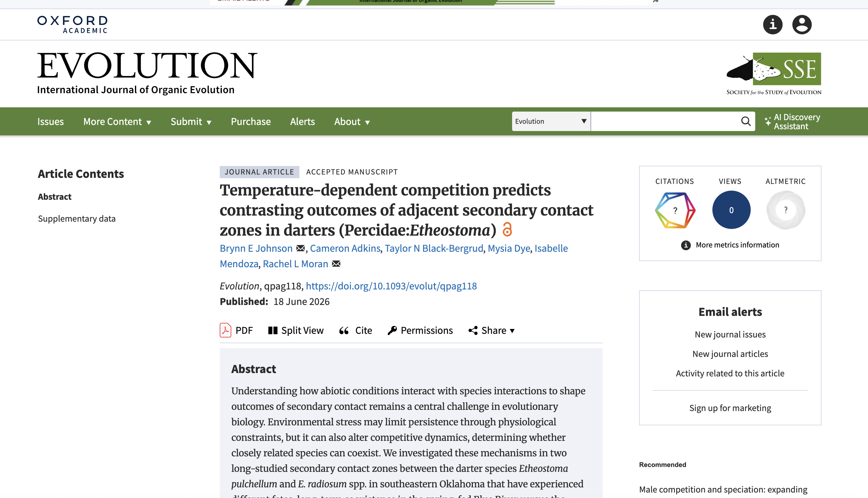Open the article DOI link

[391, 286]
